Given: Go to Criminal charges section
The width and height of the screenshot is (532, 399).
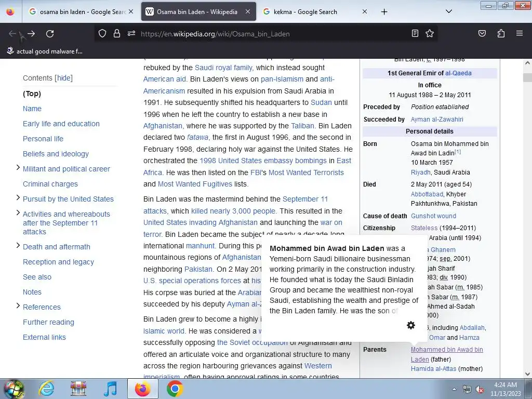Looking at the screenshot, I should coord(50,184).
